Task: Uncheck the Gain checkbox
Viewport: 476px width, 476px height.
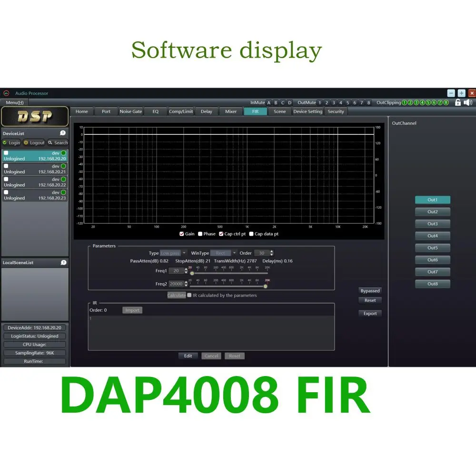Action: (x=181, y=234)
